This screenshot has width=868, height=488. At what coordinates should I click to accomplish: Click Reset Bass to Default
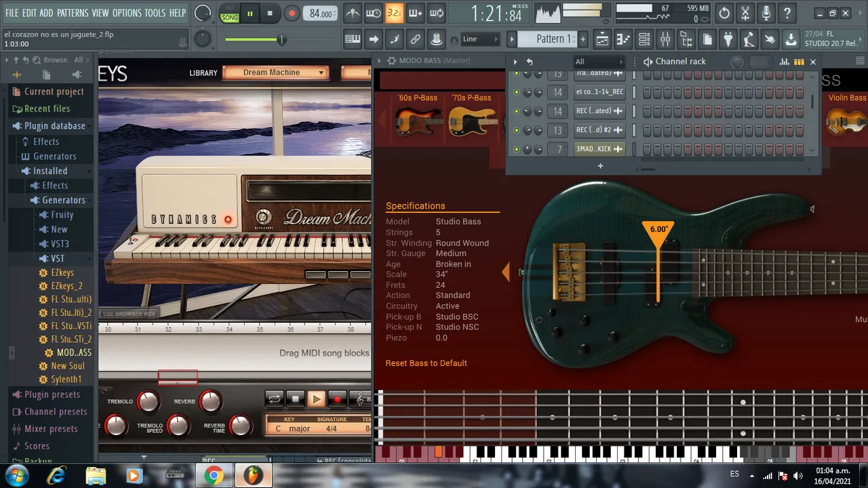point(426,363)
